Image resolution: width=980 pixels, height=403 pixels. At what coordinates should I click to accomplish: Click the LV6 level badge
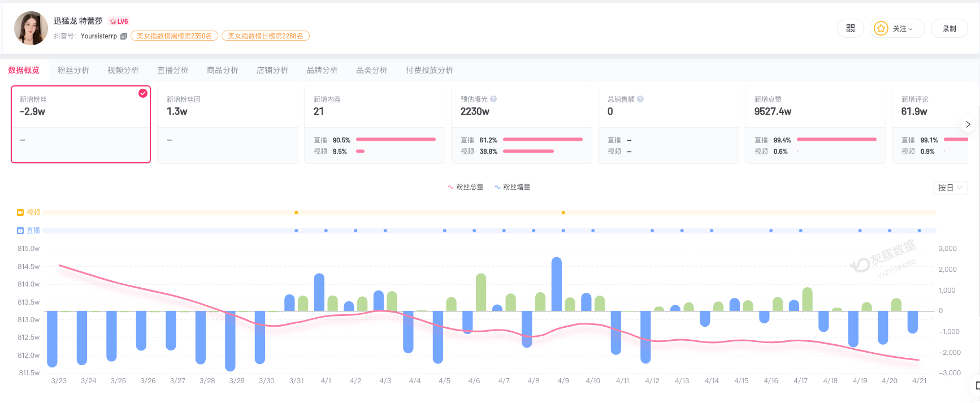(x=119, y=21)
